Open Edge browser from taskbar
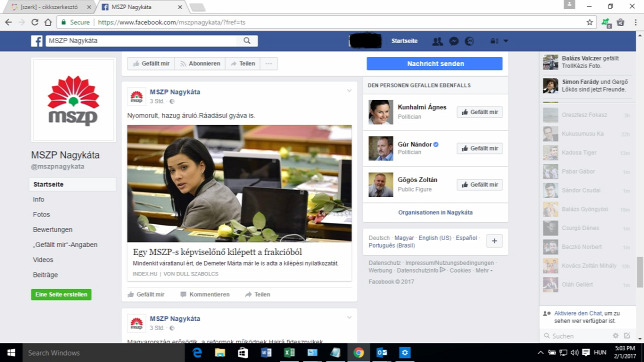 pos(197,353)
